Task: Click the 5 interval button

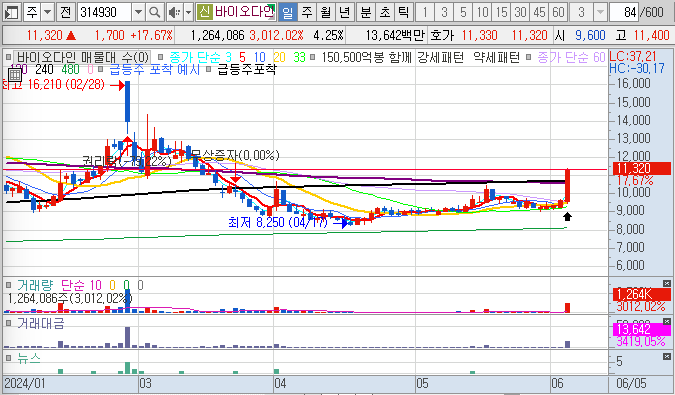Action: [x=463, y=12]
